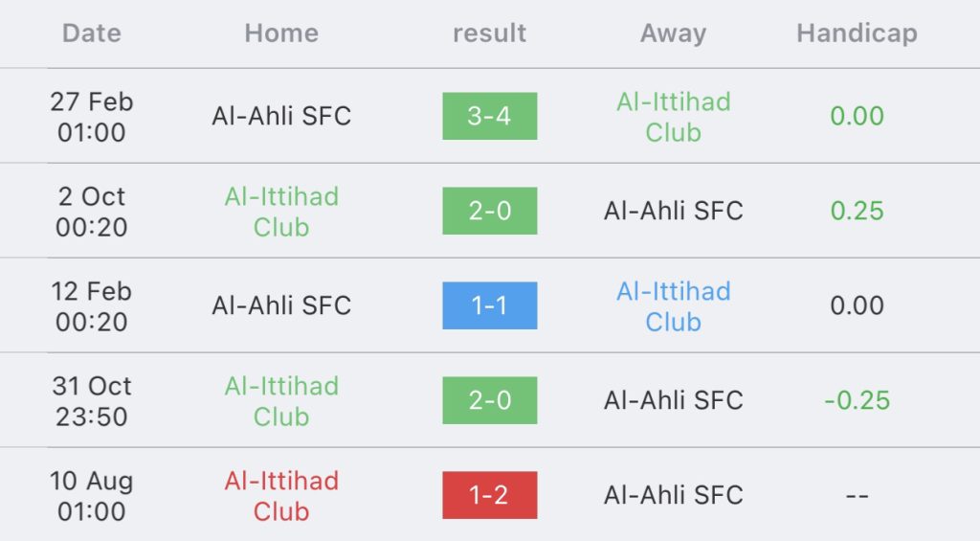Select the 12 Feb 00:20 match date
This screenshot has height=541, width=980.
coord(91,305)
